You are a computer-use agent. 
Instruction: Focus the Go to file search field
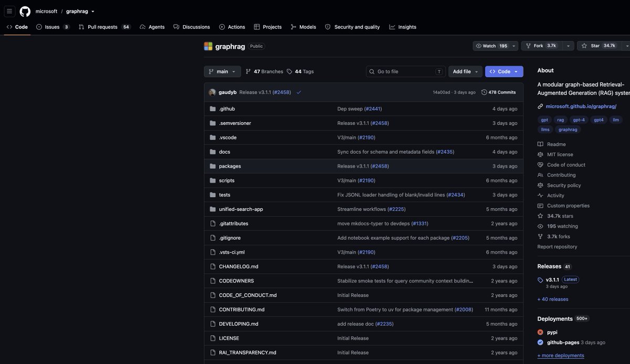[x=406, y=71]
